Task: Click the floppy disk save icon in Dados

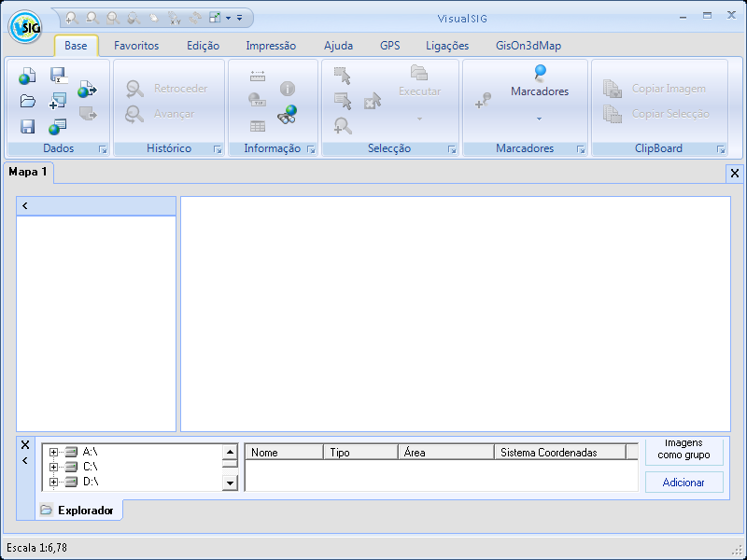Action: 27,127
